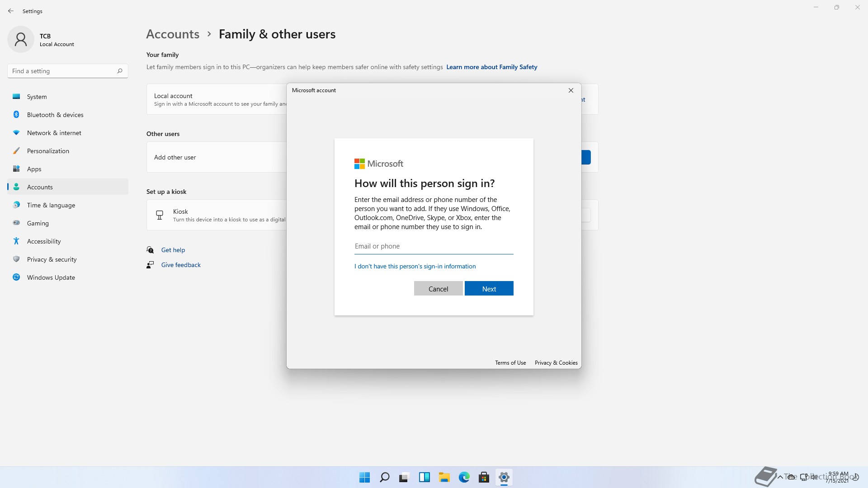Click the Kiosk row
Screen dimensions: 868x488
(216, 215)
